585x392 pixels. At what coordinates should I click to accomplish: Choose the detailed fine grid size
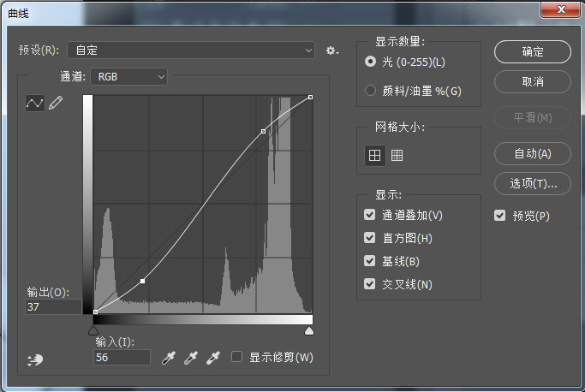pos(397,155)
